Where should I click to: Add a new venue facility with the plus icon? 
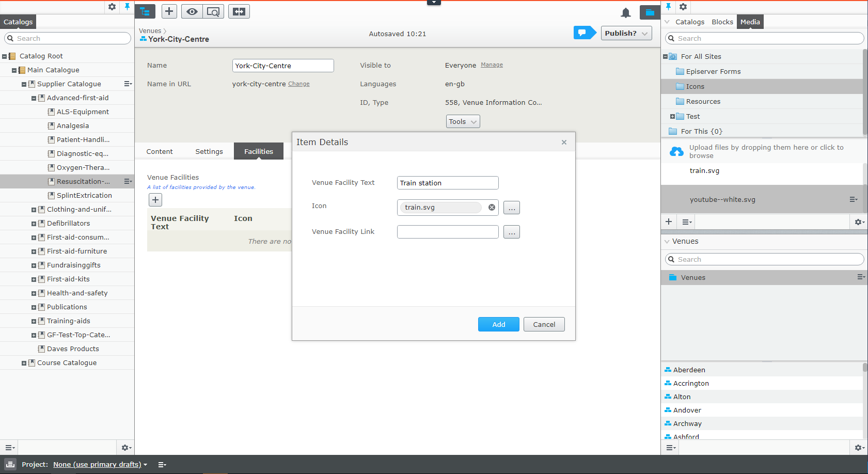(x=155, y=199)
